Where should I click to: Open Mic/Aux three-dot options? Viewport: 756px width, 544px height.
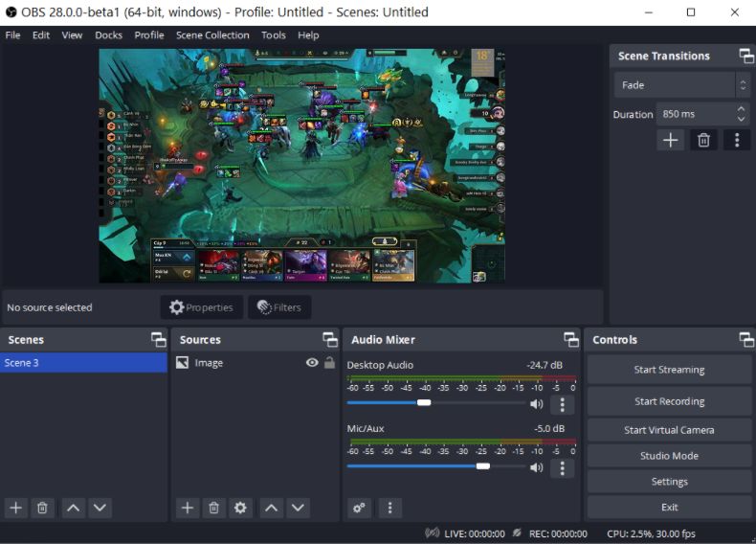click(562, 468)
